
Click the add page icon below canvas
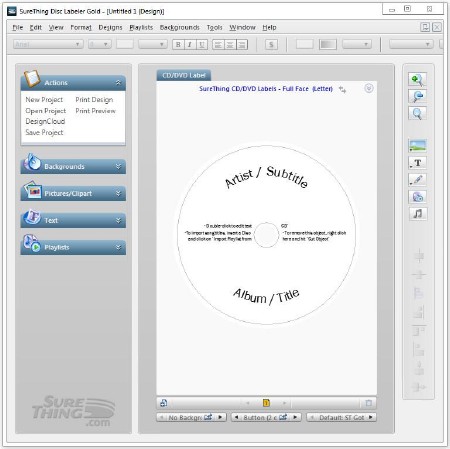coord(164,403)
